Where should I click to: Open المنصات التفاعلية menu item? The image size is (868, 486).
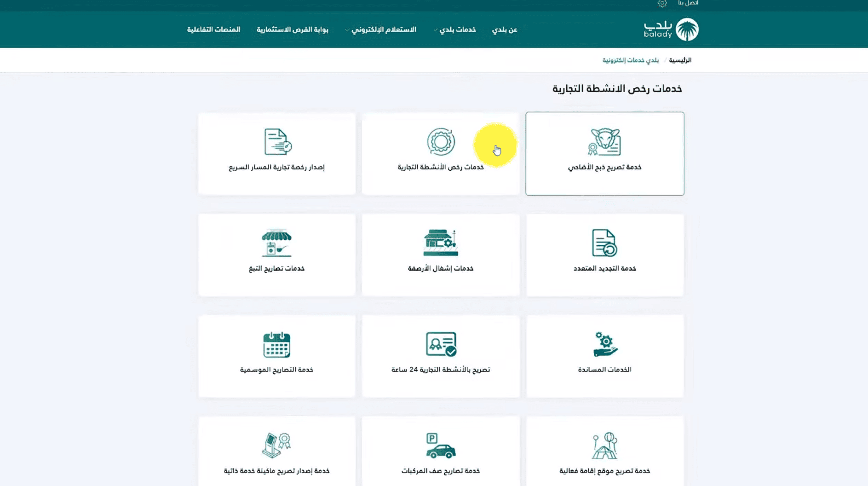pos(213,29)
